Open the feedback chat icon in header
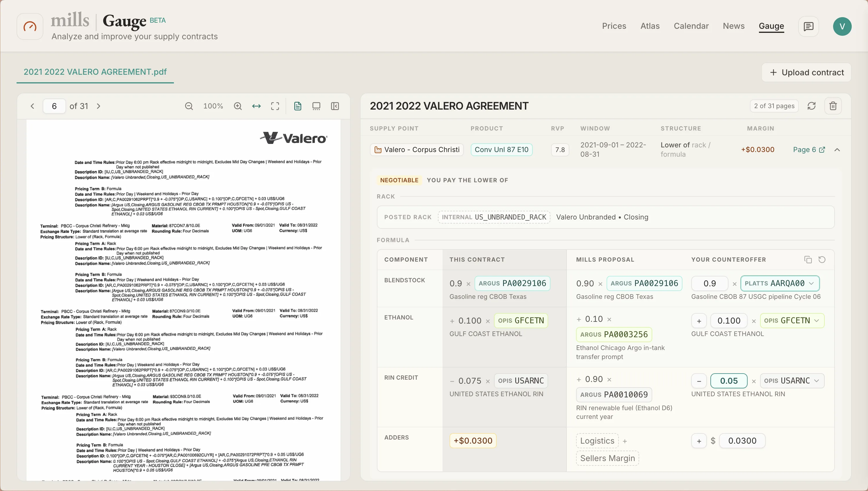Image resolution: width=868 pixels, height=491 pixels. point(808,26)
